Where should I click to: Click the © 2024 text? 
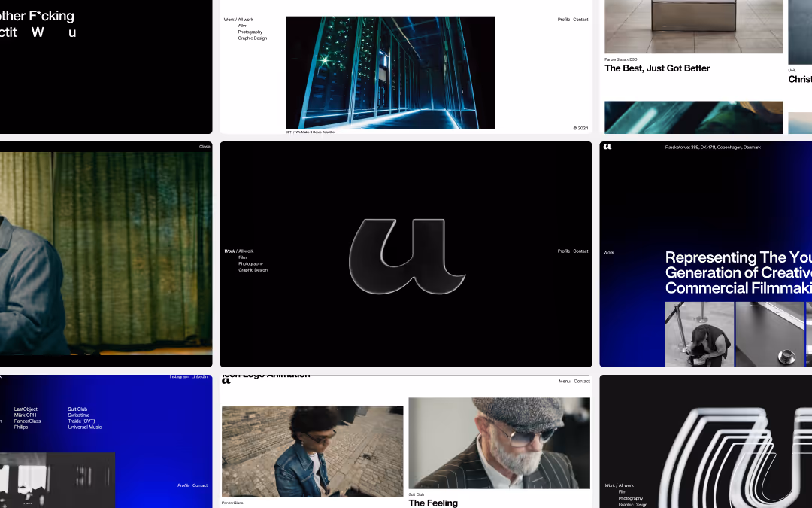coord(580,128)
